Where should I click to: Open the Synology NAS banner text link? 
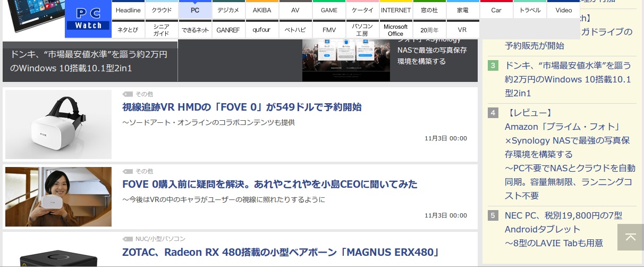[432, 51]
